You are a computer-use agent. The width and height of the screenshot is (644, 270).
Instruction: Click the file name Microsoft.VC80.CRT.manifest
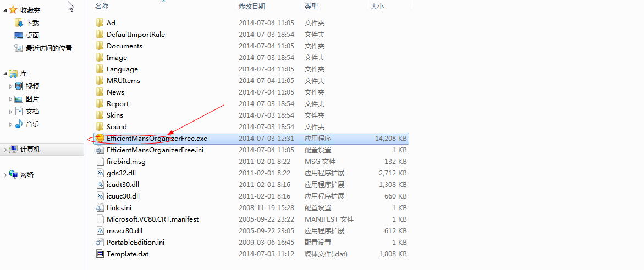(x=152, y=219)
